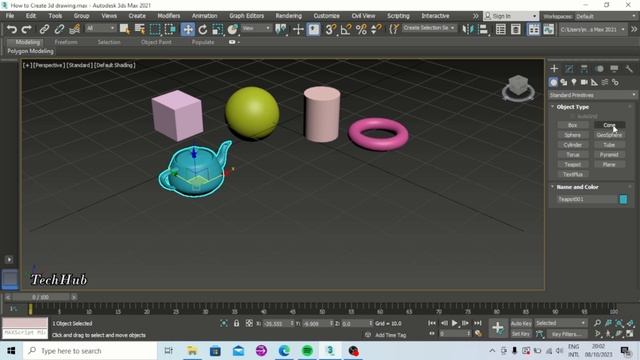Click the Undo arrow icon
Viewport: 640px width, 360px height.
click(11, 29)
